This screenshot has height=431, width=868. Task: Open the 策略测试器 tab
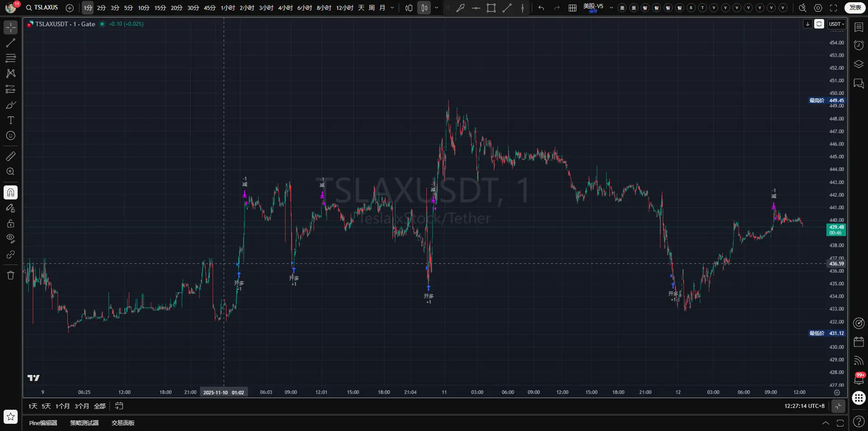(x=84, y=423)
